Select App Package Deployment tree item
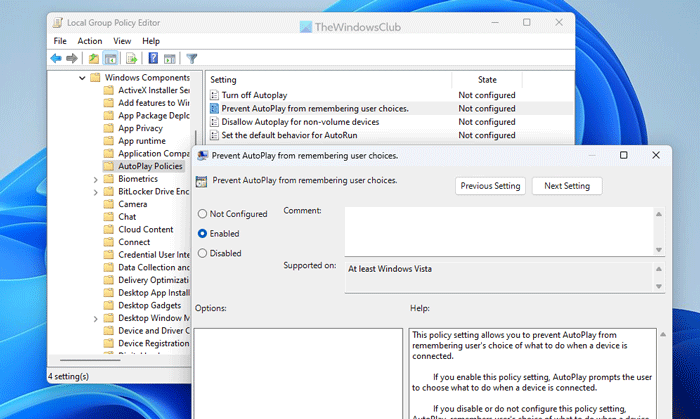Screen dimensions: 700x419 coord(154,116)
